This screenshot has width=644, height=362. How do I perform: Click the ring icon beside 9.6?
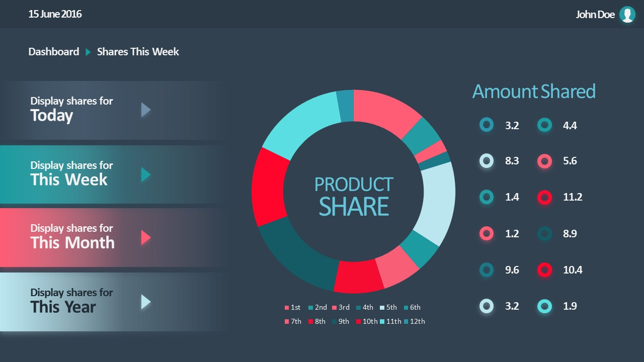pyautogui.click(x=487, y=270)
